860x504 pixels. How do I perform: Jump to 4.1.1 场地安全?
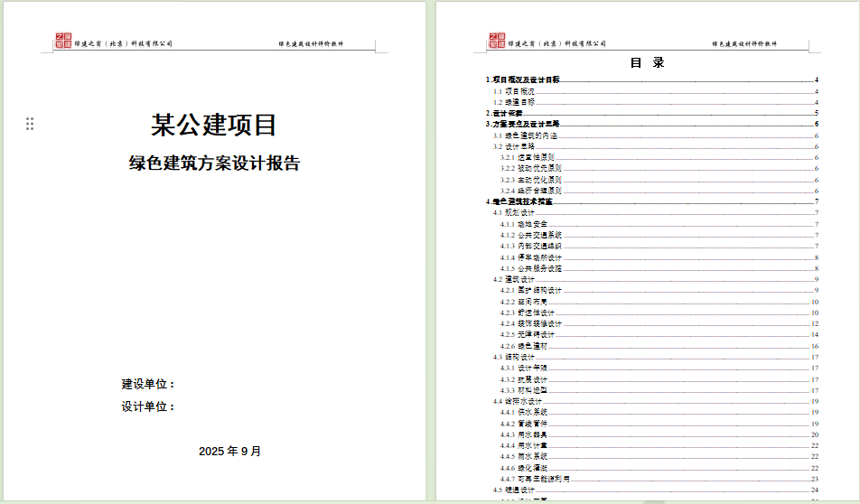(659, 224)
